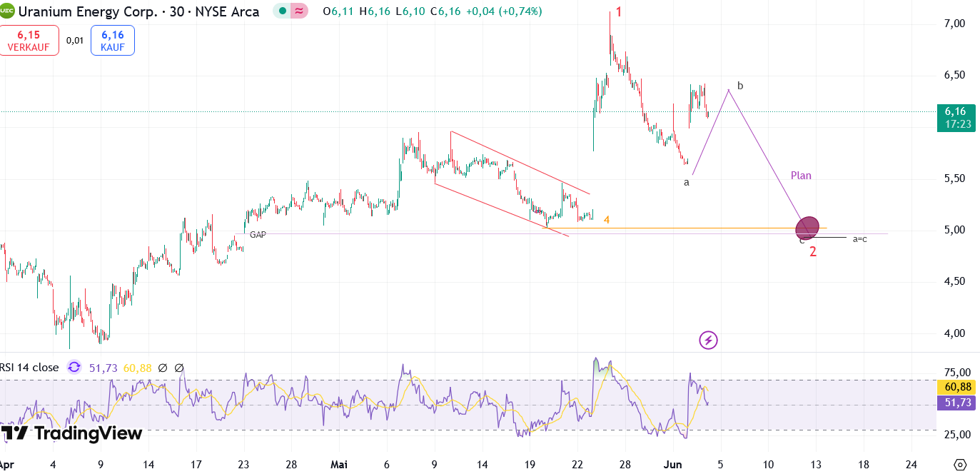The image size is (980, 474).
Task: Click the low value L6,10
Action: [x=409, y=11]
